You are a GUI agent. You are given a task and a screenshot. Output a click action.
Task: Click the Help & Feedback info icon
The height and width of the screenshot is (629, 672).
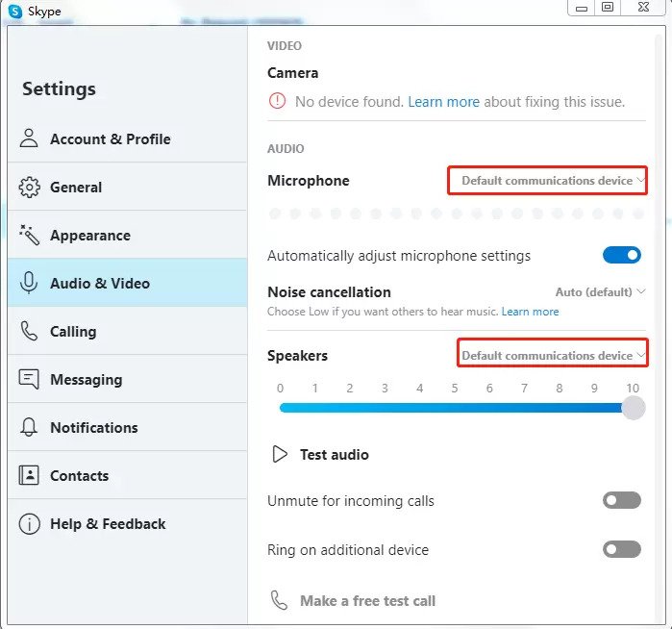point(29,523)
